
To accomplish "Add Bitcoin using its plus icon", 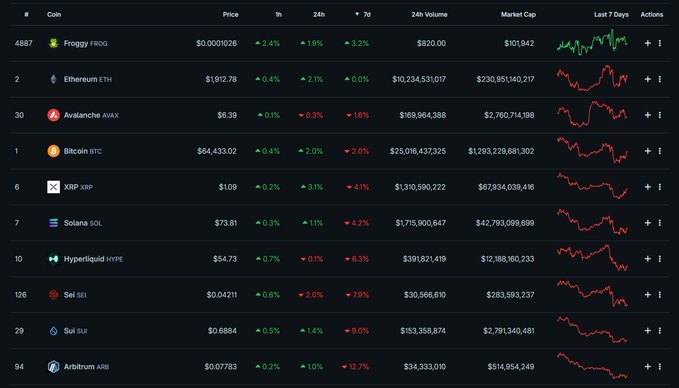I will (x=647, y=151).
